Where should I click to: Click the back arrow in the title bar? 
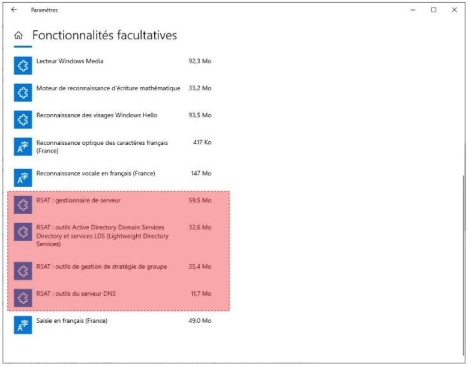(14, 10)
